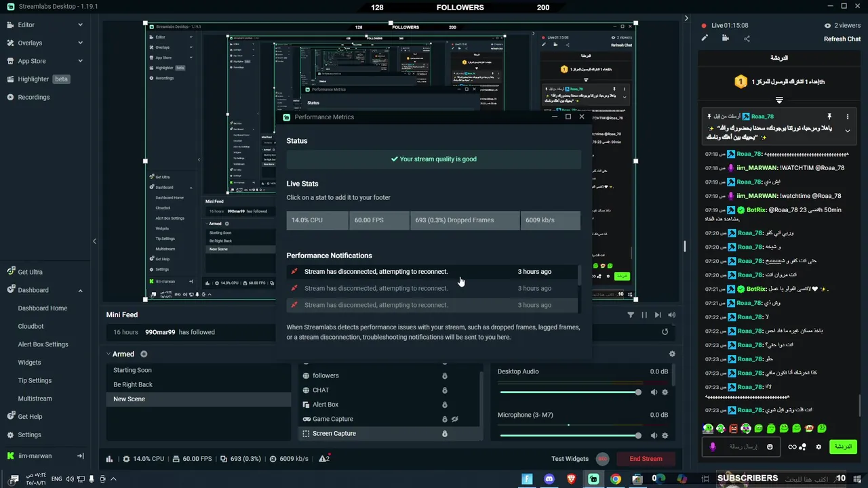Open Settings gear in sidebar

(29, 434)
